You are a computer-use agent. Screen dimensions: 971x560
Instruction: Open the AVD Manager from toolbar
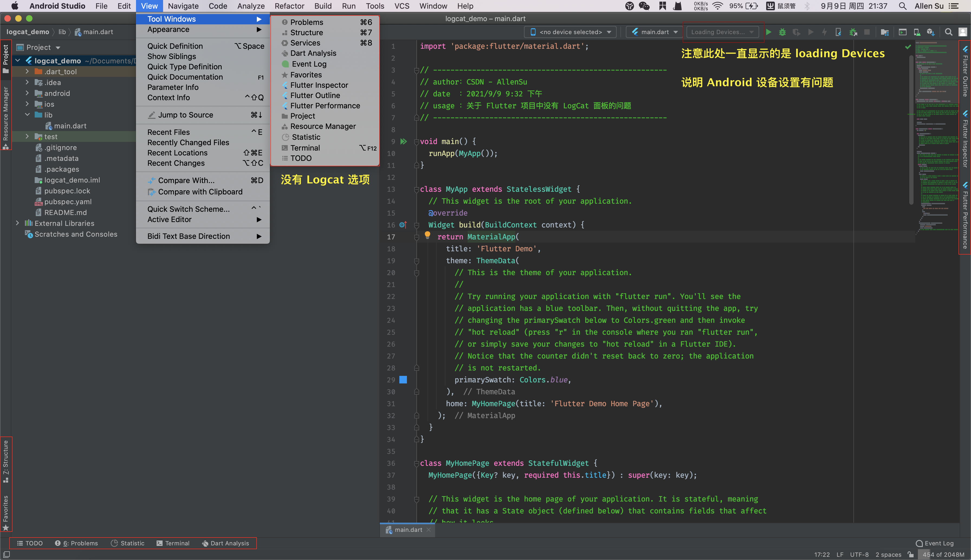[x=917, y=32]
